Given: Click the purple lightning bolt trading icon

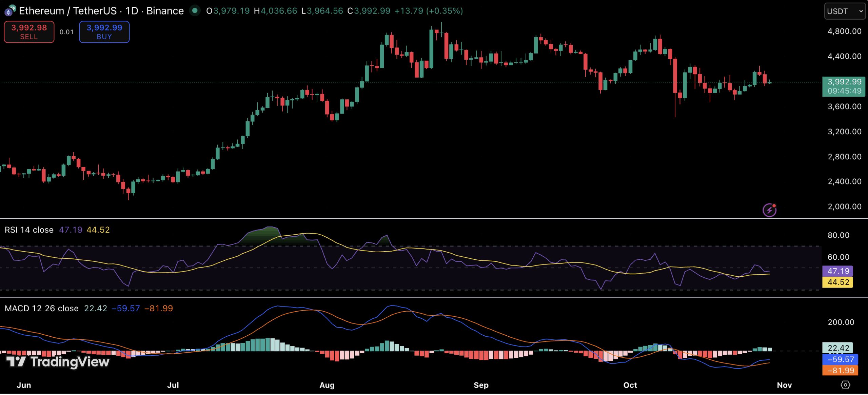Looking at the screenshot, I should click(x=770, y=210).
